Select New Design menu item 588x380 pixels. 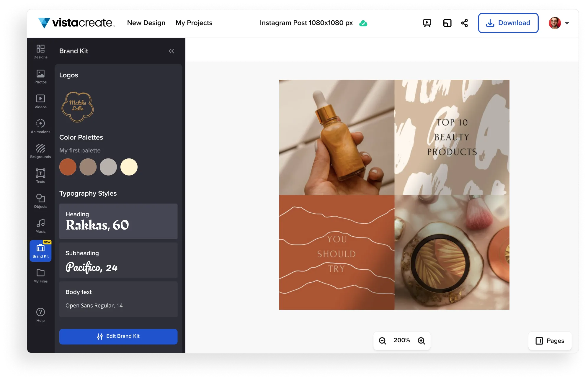[x=146, y=23]
